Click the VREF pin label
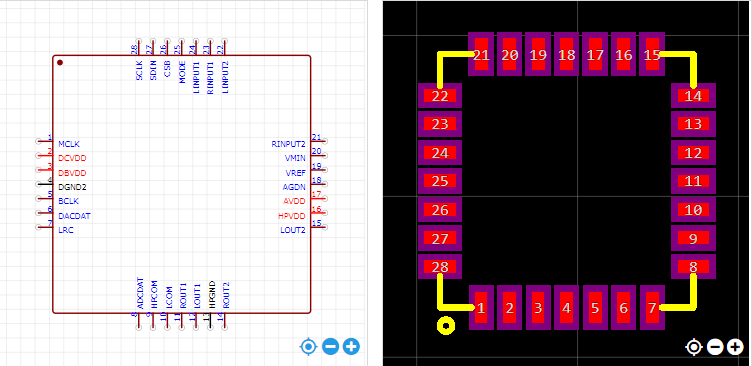 [296, 173]
